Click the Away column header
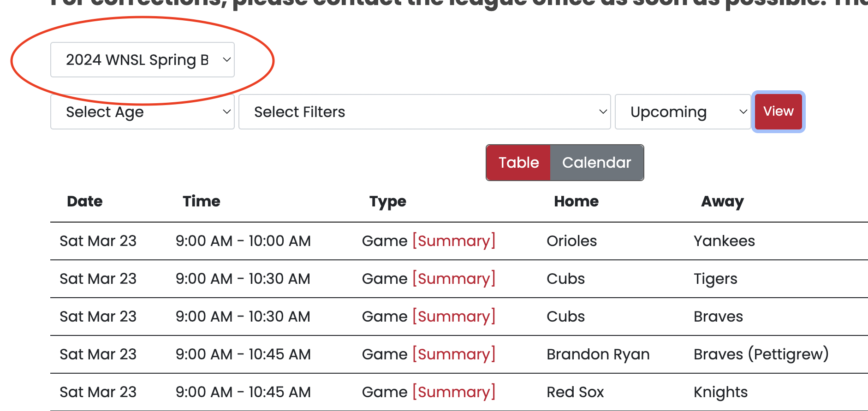 click(x=722, y=201)
